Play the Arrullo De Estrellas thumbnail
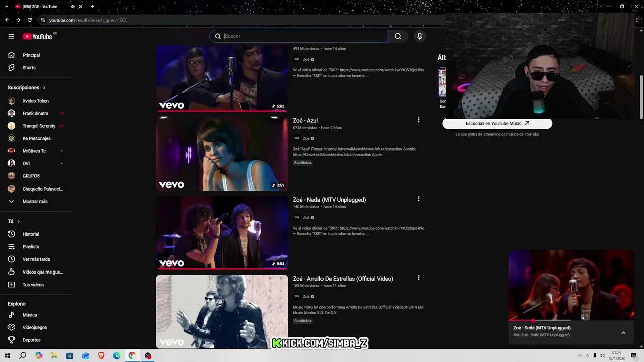This screenshot has width=644, height=362. click(222, 311)
